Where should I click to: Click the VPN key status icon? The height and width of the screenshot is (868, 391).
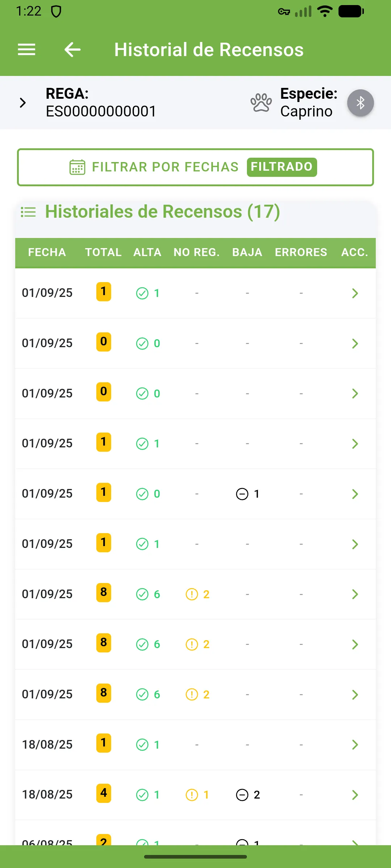point(284,12)
